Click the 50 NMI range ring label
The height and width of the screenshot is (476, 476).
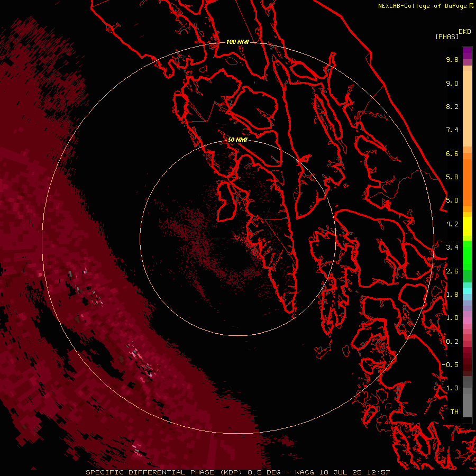pos(237,140)
